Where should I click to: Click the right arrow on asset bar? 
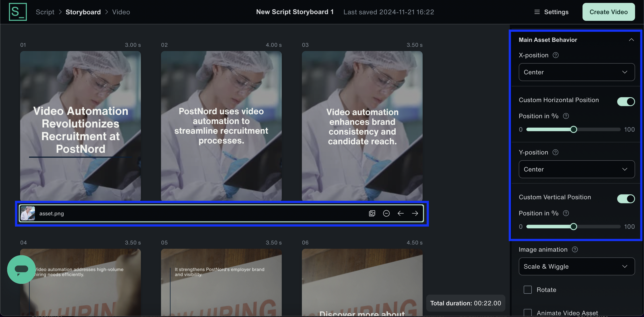coord(415,213)
